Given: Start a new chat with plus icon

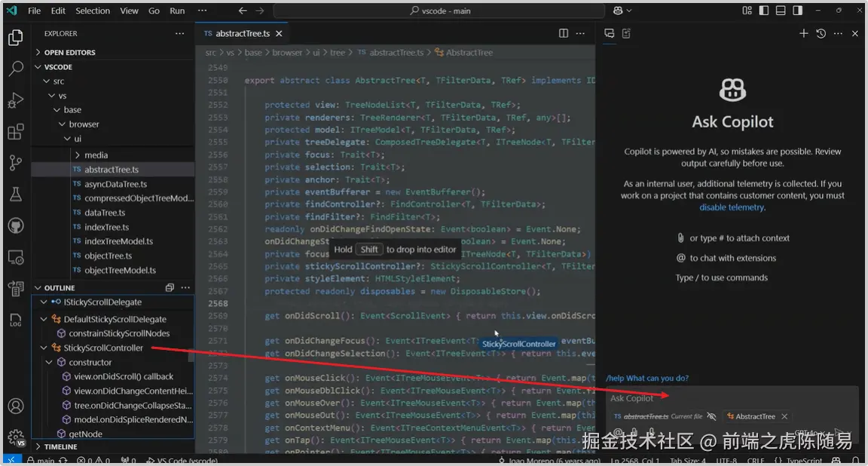Looking at the screenshot, I should click(x=803, y=34).
